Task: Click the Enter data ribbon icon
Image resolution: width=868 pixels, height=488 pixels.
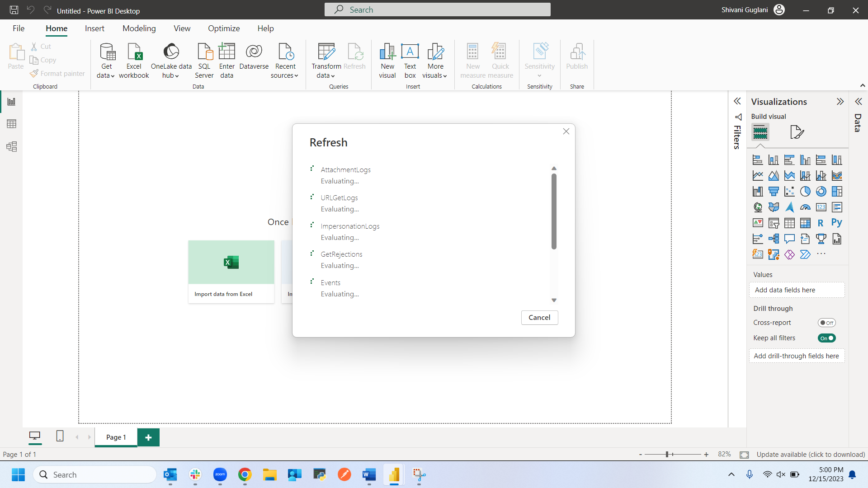Action: tap(226, 61)
